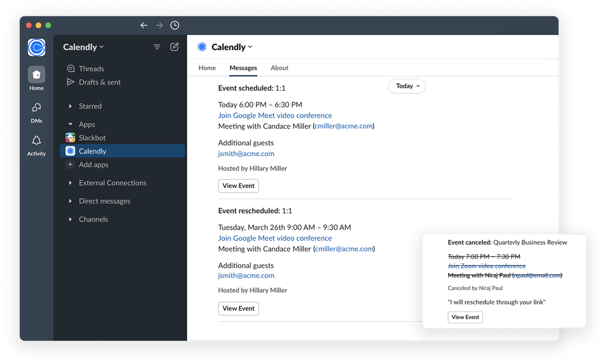Open the Calendly workspace name dropdown
Screen dimensions: 606x364
[83, 47]
